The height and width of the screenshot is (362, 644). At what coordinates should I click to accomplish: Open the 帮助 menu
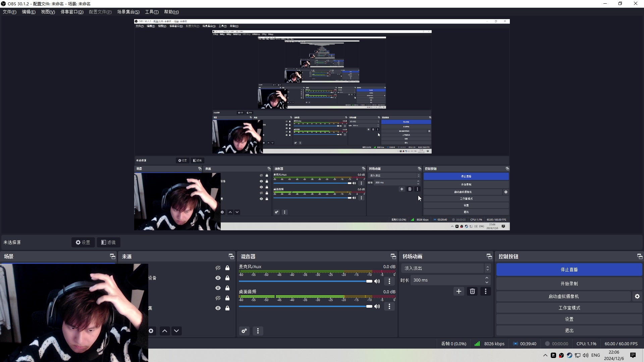(171, 12)
